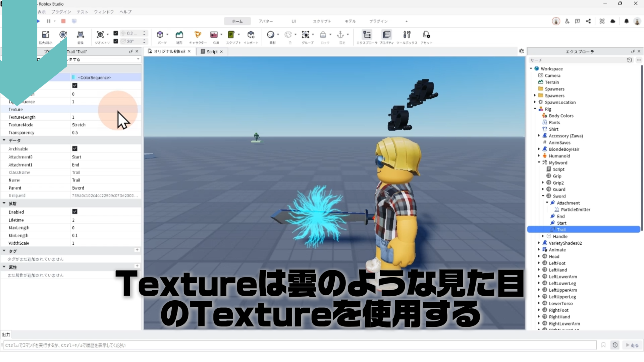Open the Terrain (地形) editor
The height and width of the screenshot is (362, 644).
179,35
